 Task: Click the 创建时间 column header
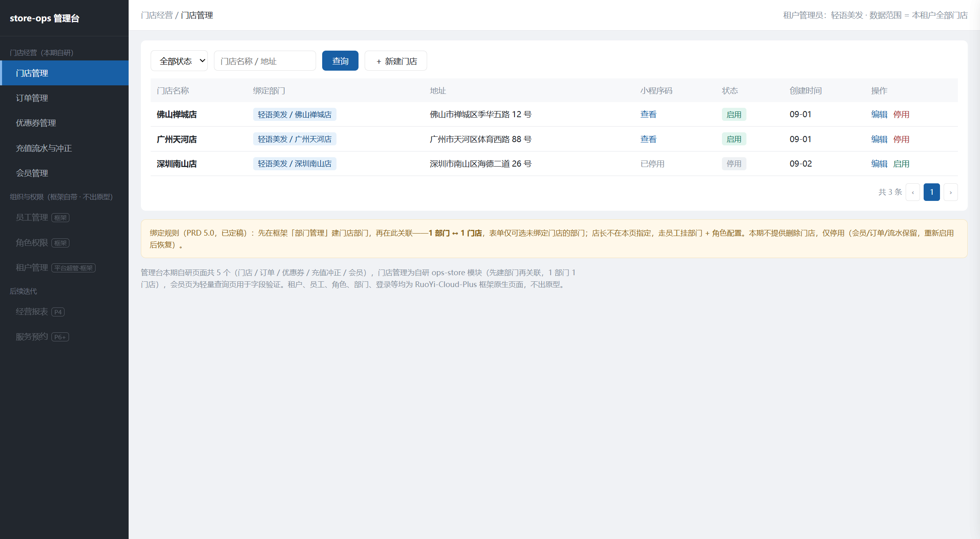pyautogui.click(x=806, y=91)
